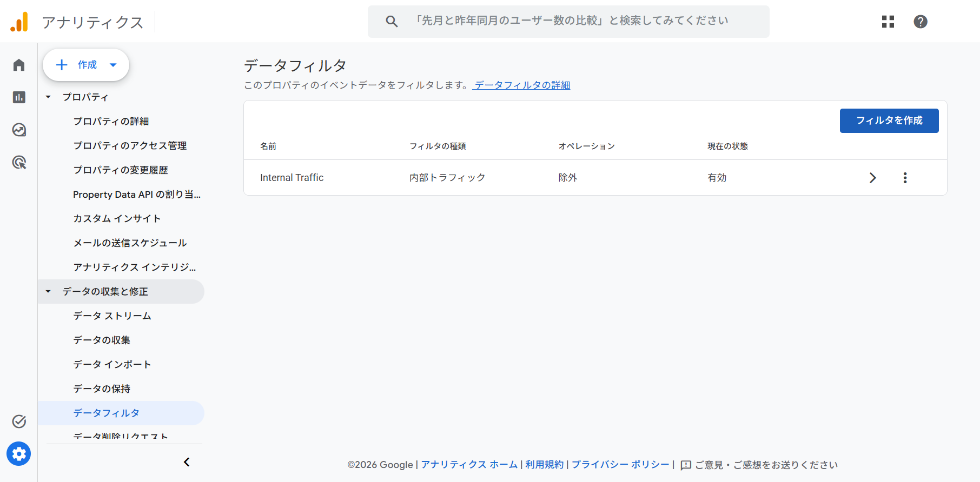Open the Advertising target icon
The width and height of the screenshot is (980, 482).
click(19, 162)
